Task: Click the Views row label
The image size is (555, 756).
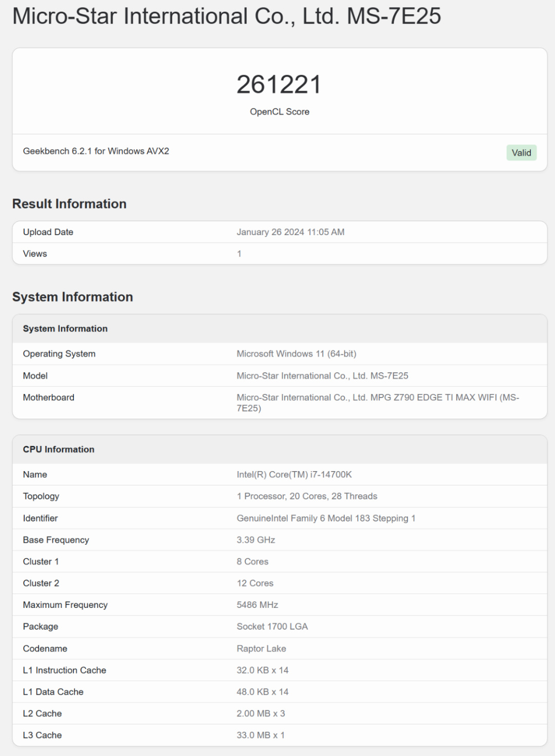Action: 35,254
